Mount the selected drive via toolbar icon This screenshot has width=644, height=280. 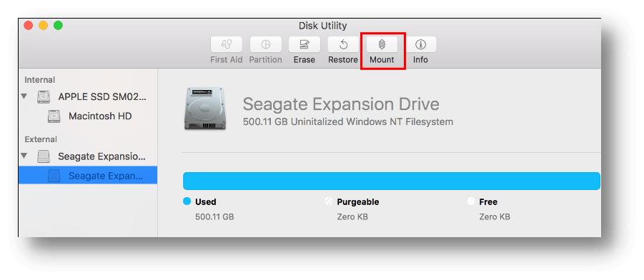tap(382, 44)
